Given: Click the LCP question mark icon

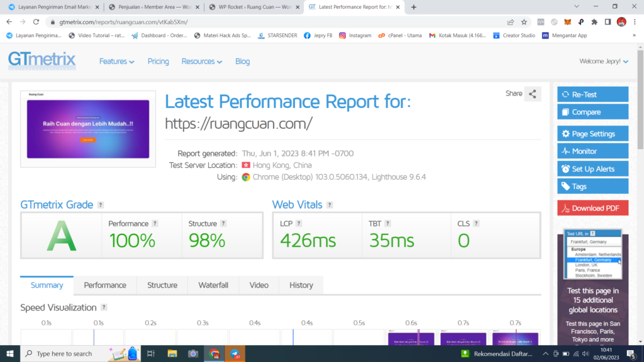Looking at the screenshot, I should point(299,223).
